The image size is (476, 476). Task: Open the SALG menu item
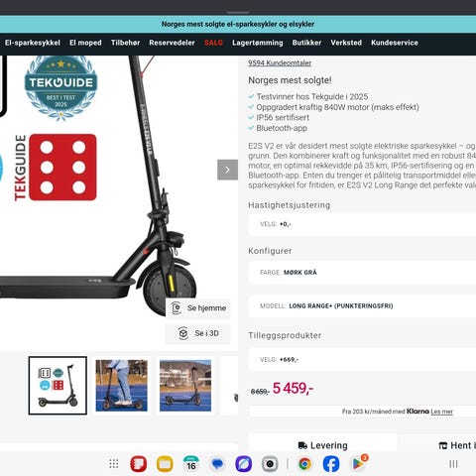tap(213, 43)
